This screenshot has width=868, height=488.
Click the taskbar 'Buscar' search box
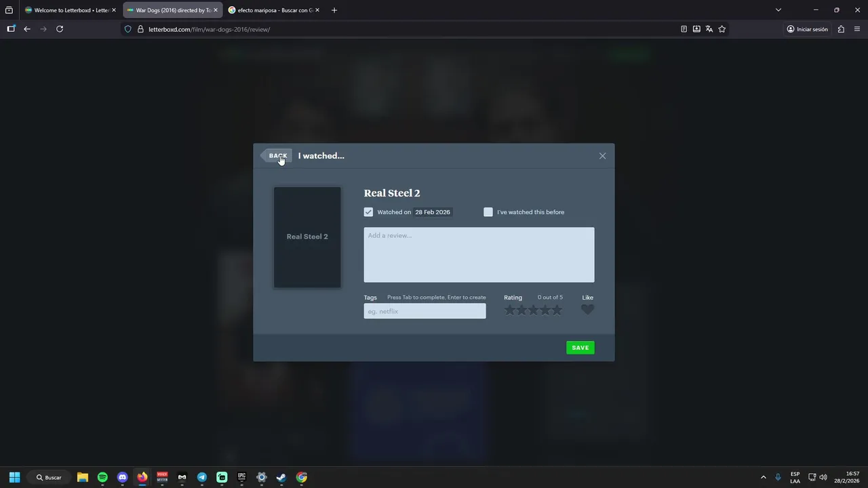pos(50,477)
